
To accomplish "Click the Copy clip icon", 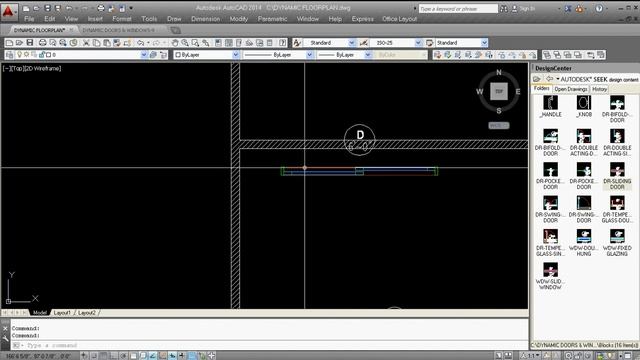I will click(96, 42).
